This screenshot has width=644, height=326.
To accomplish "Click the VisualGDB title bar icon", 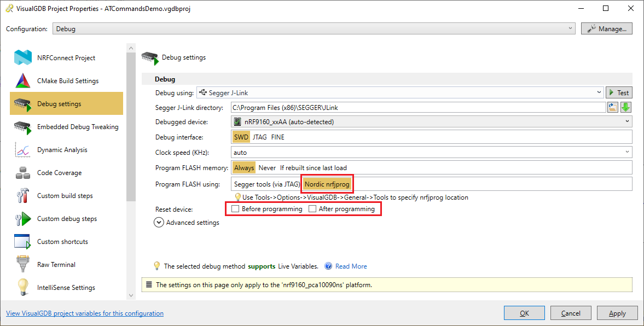I will (9, 9).
